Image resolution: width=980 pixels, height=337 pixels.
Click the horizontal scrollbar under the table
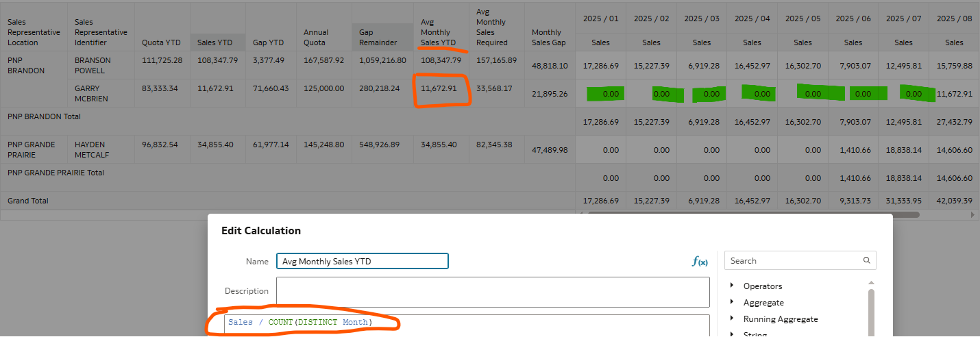(x=754, y=214)
